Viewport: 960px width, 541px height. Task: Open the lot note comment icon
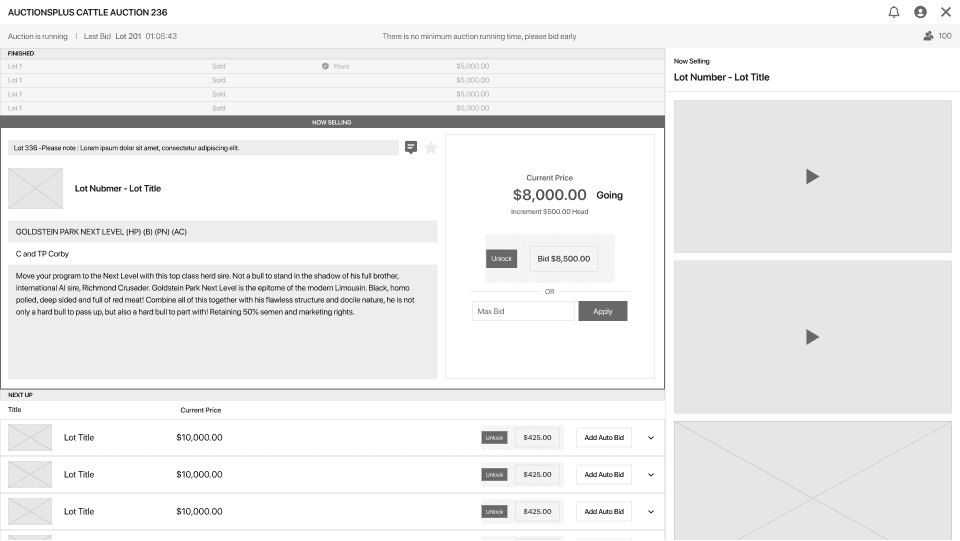click(x=411, y=147)
